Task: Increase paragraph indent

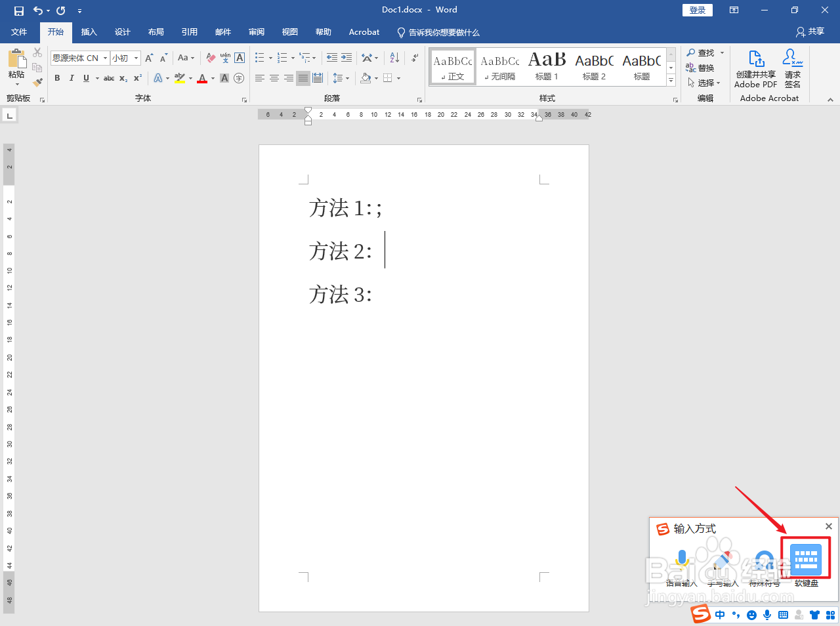Action: click(x=346, y=58)
